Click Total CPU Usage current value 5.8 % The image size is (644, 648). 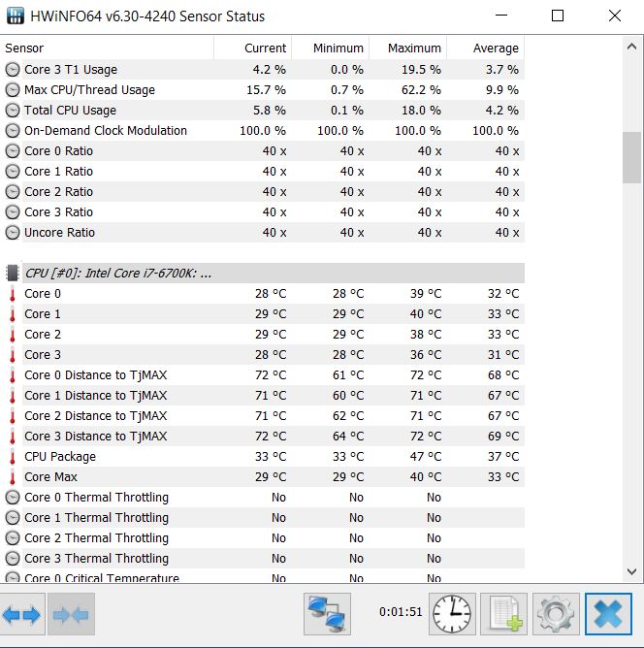(x=270, y=111)
